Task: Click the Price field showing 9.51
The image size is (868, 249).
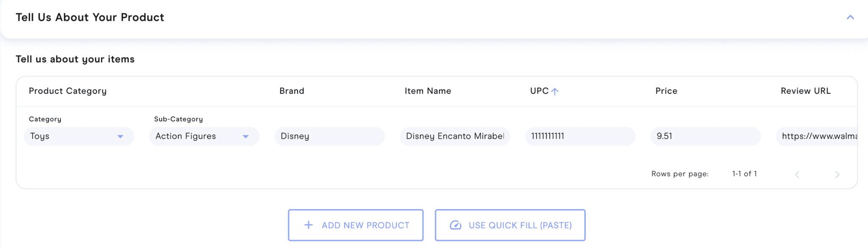Action: tap(705, 136)
